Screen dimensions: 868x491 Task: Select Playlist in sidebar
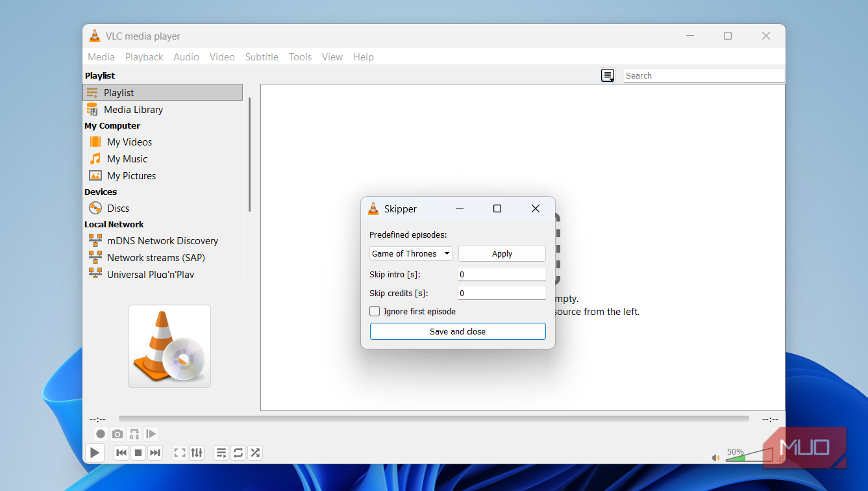coord(162,93)
